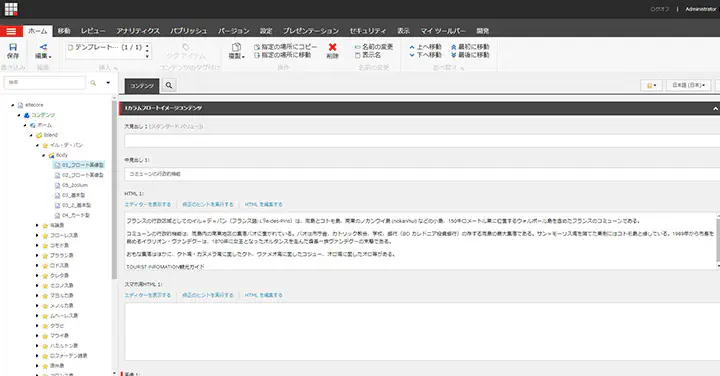Viewport: 720px width, 376px height.
Task: Expand the クレタ島 tree node
Action: point(38,275)
